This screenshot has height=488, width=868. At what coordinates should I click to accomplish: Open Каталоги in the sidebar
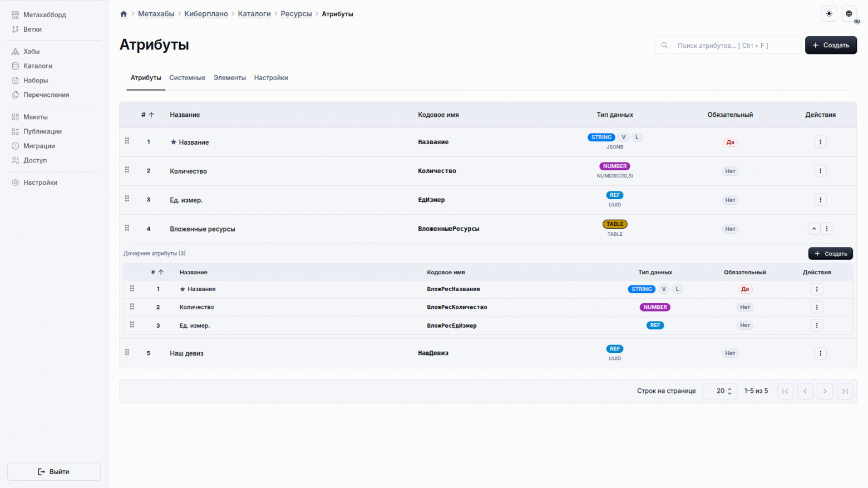tap(38, 66)
